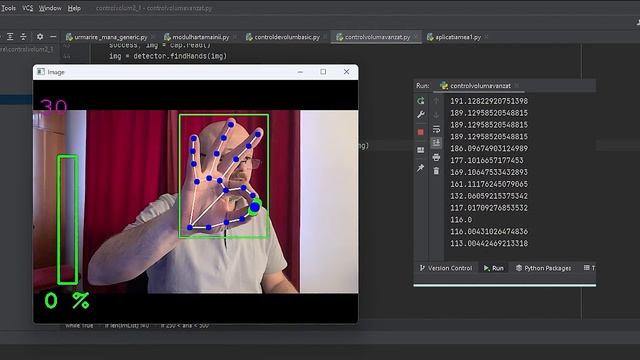Switch to controldevolumbasic.py tab
The height and width of the screenshot is (360, 640).
coord(283,37)
